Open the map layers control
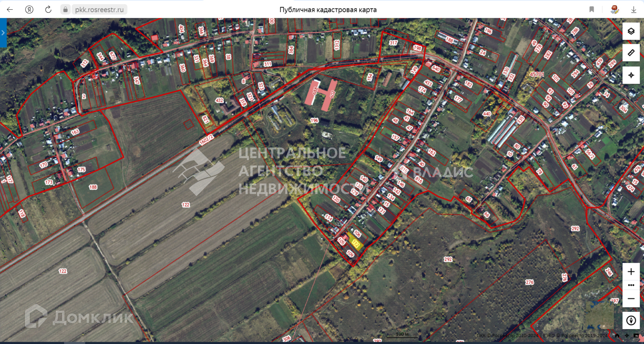 click(x=631, y=31)
